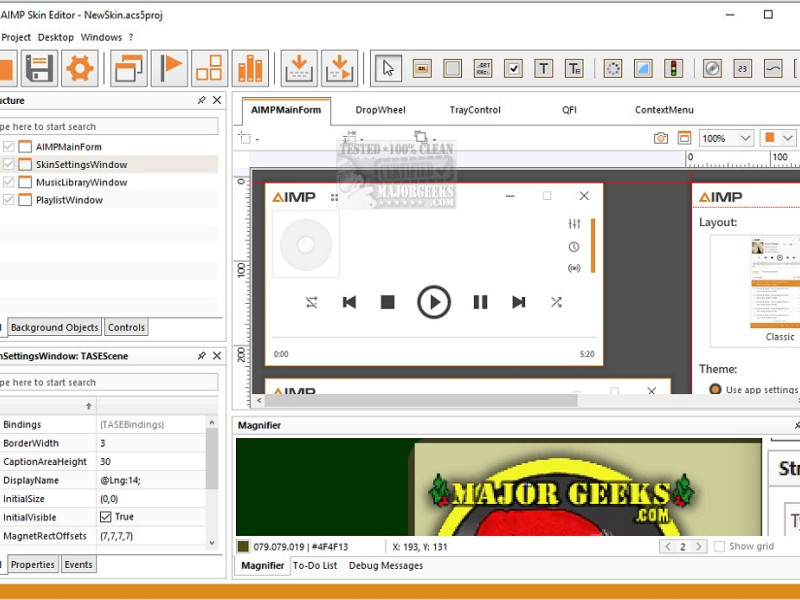Select the arrow pointer tool
The width and height of the screenshot is (800, 600).
click(x=388, y=68)
